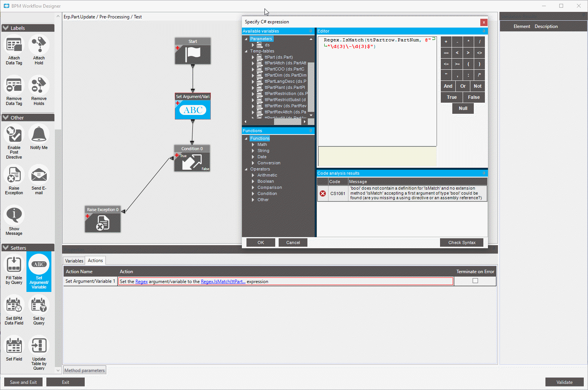Viewport: 588px width, 390px height.
Task: Collapse the Labels palette section
Action: pos(5,28)
